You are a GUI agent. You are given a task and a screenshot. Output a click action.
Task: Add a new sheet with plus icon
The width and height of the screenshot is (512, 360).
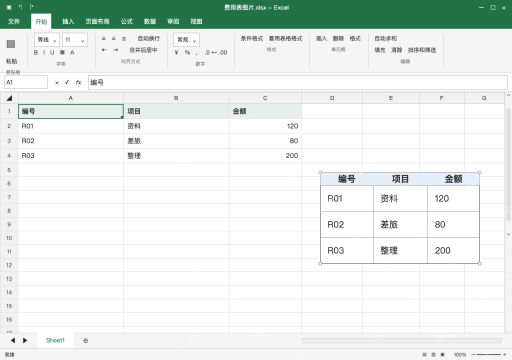click(x=86, y=340)
